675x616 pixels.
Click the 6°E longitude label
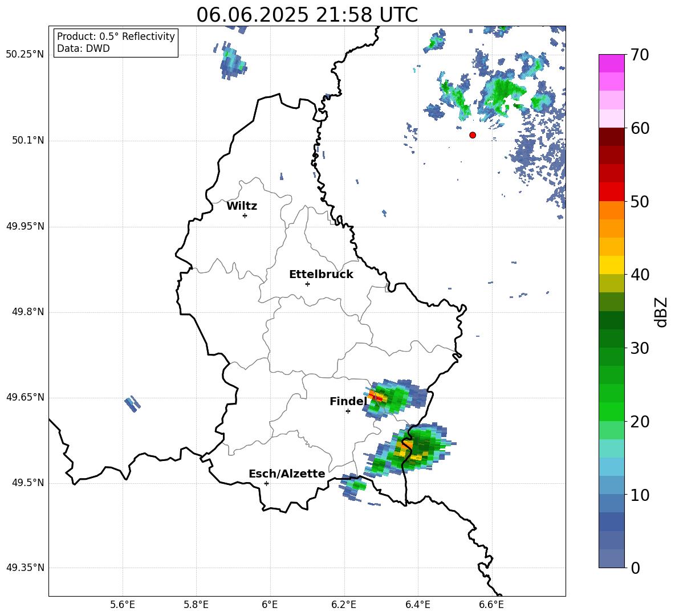tap(270, 605)
